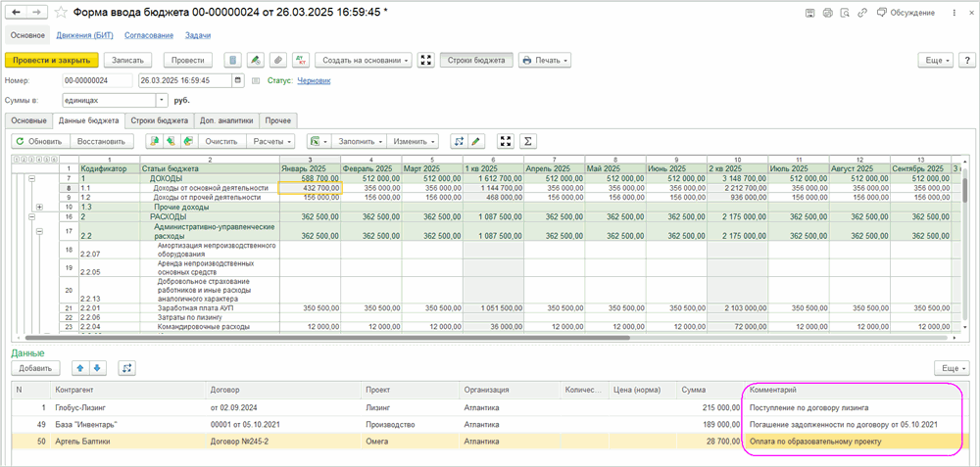
Task: Open the Доп. аналитики tab
Action: [x=226, y=120]
